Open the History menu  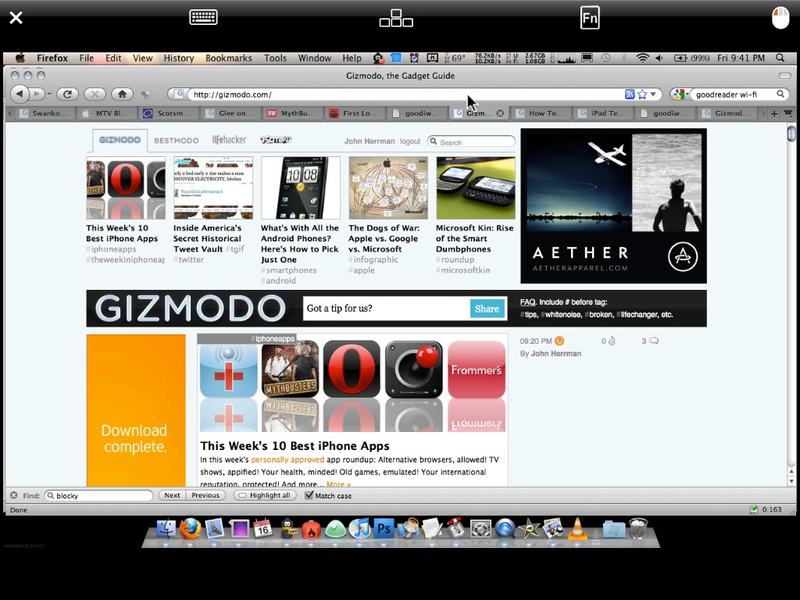179,58
